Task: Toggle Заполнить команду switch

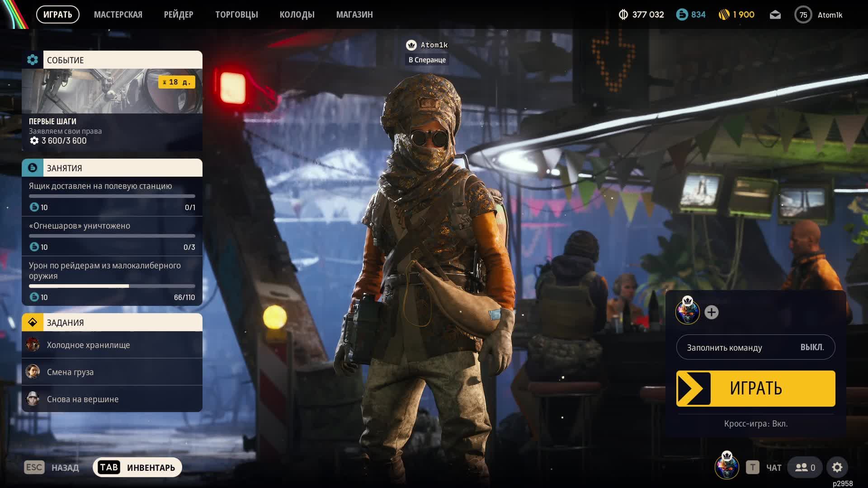Action: click(x=755, y=347)
